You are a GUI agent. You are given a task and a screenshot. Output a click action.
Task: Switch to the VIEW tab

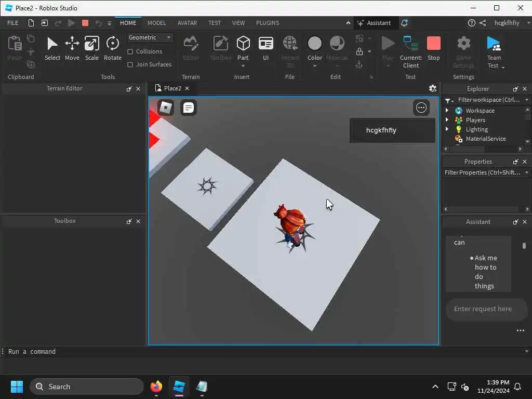238,23
